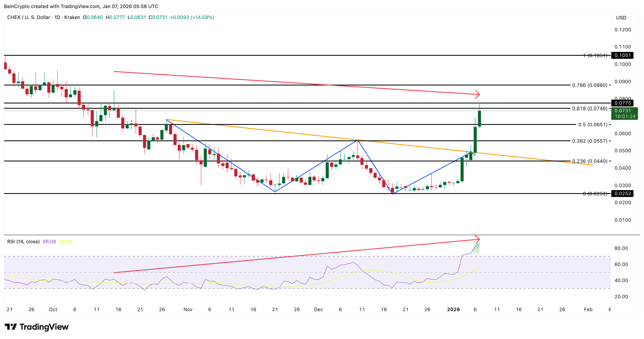The height and width of the screenshot is (339, 644).
Task: Click the USD currency button top right
Action: point(624,18)
